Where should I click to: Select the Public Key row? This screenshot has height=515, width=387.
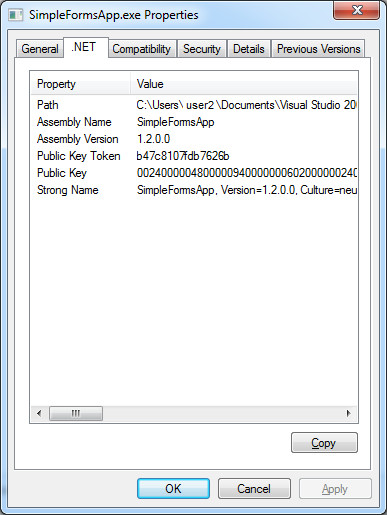[194, 173]
